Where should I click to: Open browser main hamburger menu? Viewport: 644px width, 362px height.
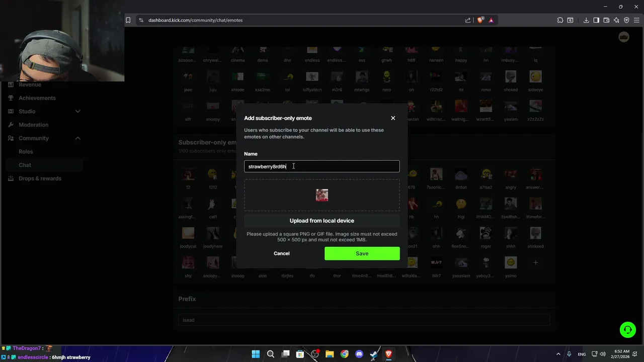coord(636,20)
